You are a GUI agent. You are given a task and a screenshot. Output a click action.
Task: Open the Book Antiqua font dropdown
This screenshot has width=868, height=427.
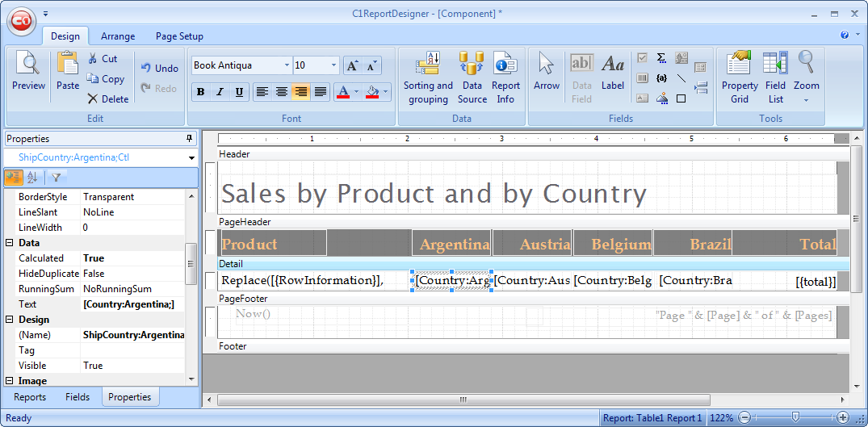coord(287,65)
